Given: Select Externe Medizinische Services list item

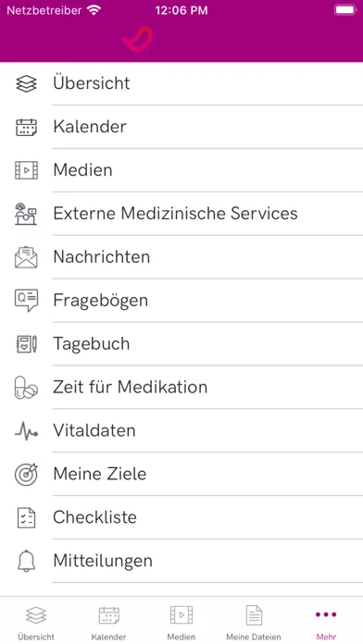Looking at the screenshot, I should pyautogui.click(x=181, y=214).
